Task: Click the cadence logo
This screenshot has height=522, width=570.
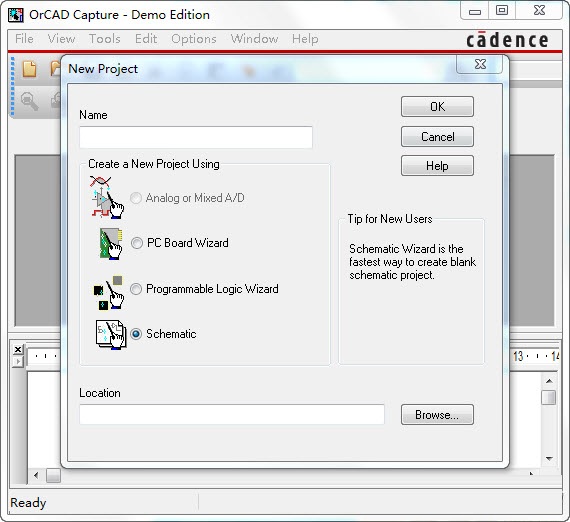Action: coord(507,40)
